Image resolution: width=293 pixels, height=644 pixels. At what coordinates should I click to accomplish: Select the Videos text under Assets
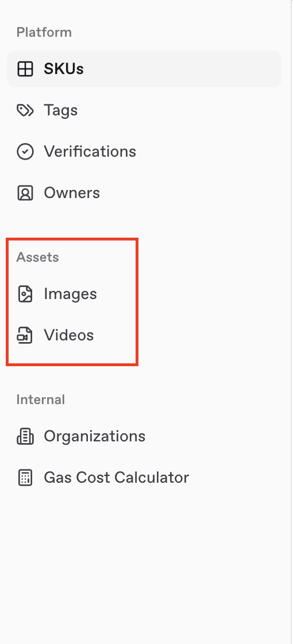point(68,335)
